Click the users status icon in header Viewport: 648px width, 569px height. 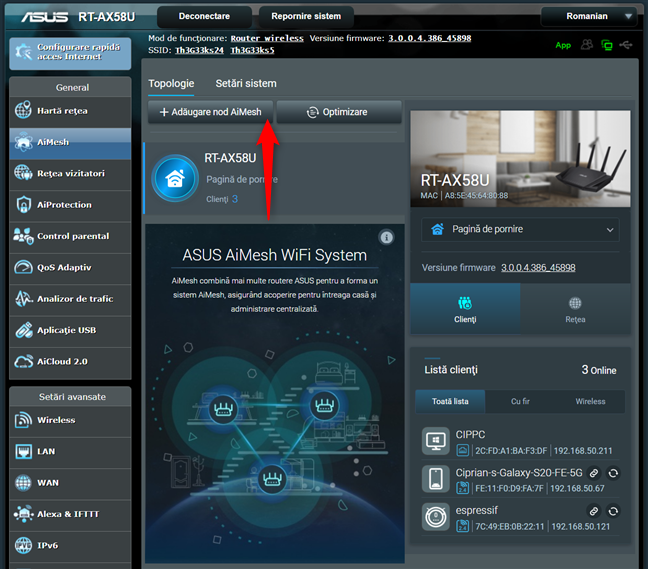point(587,45)
